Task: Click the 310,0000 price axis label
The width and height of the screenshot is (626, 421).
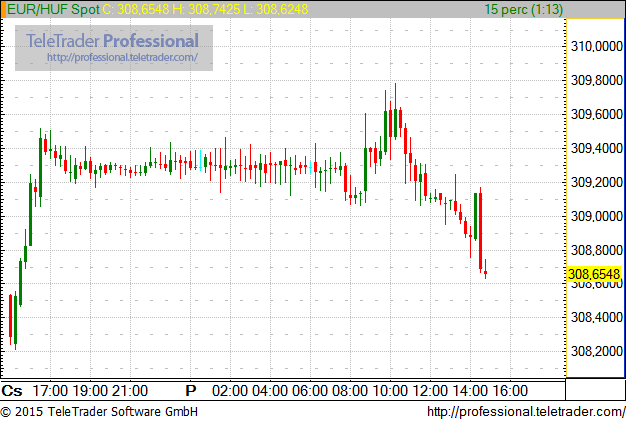Action: click(x=597, y=46)
